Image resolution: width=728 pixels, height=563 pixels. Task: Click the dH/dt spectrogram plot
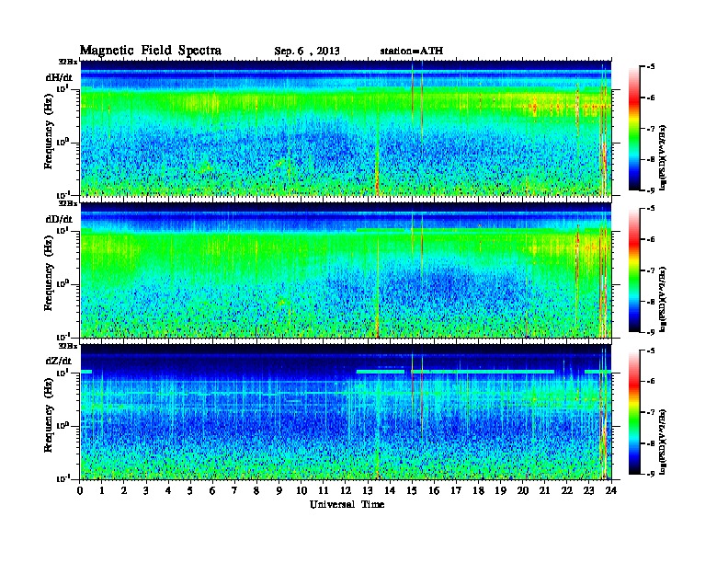click(x=346, y=128)
